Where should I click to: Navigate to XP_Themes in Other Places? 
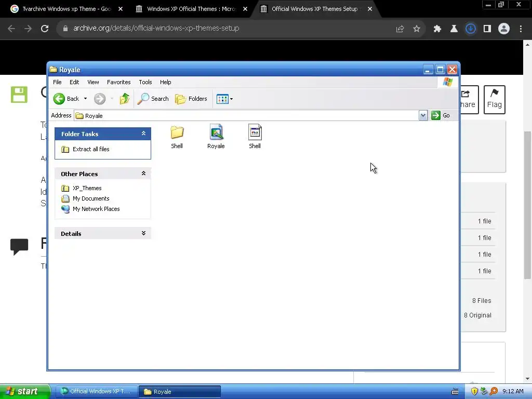point(87,188)
